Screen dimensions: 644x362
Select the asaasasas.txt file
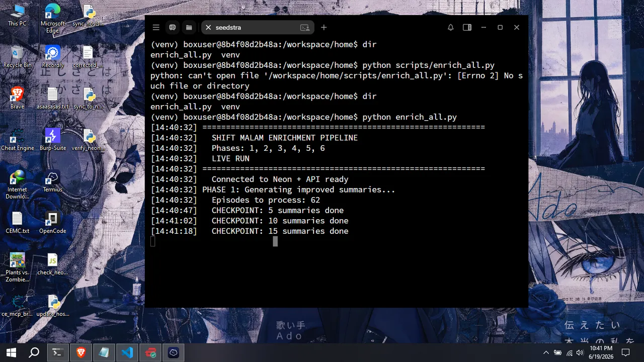53,98
